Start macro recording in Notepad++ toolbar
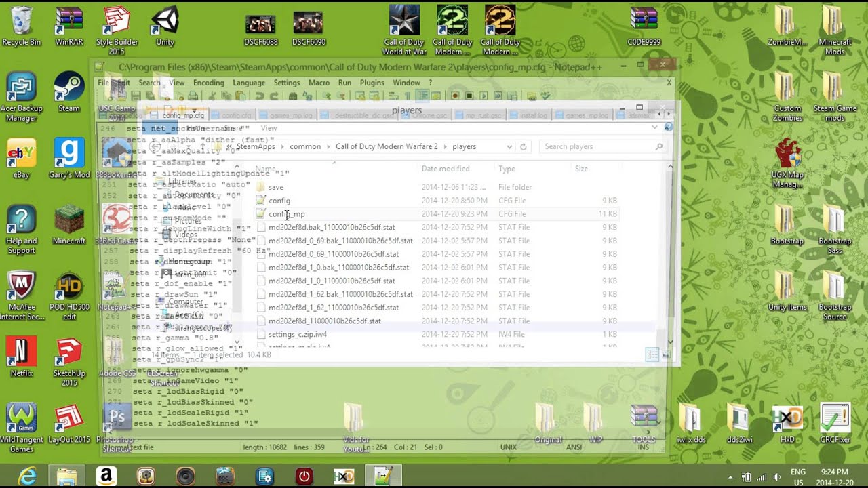This screenshot has height=488, width=868. 456,96
